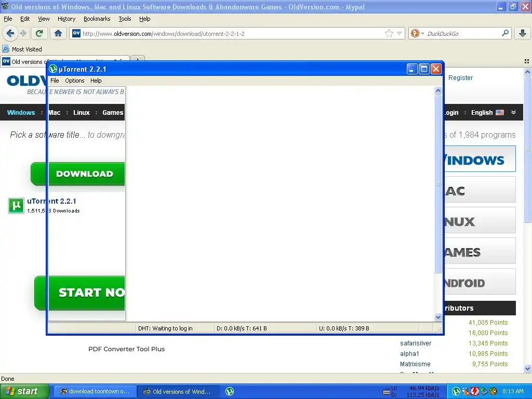Open the browser Bookmarks menu
Viewport: 532px width, 399px height.
tap(97, 19)
